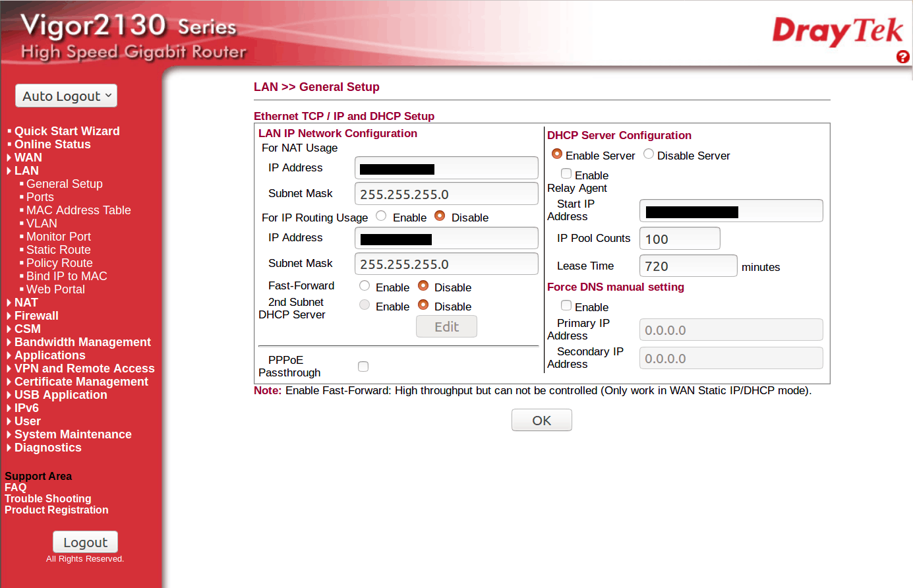Open VLAN settings
The image size is (913, 588).
pyautogui.click(x=42, y=223)
